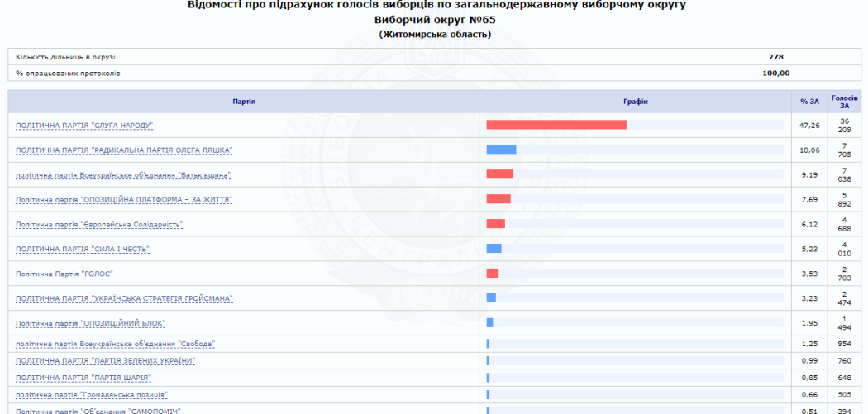Screen dimensions: 868x414
Task: Click the "% ЗА" column header
Action: pyautogui.click(x=809, y=102)
